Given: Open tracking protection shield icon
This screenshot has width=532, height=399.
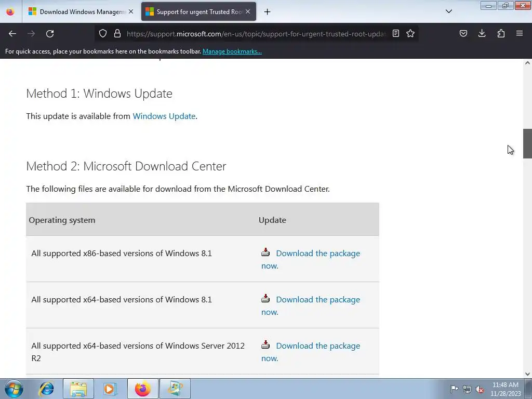Looking at the screenshot, I should pyautogui.click(x=103, y=33).
